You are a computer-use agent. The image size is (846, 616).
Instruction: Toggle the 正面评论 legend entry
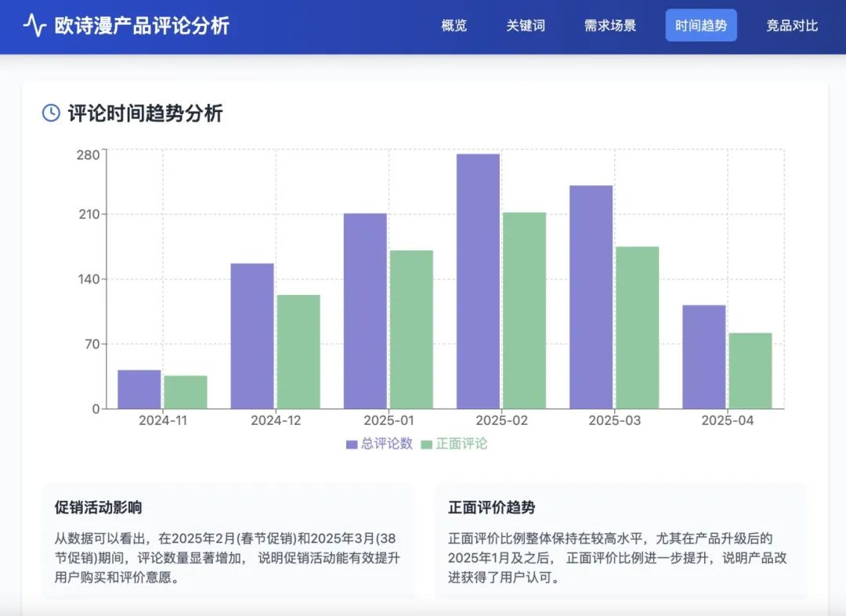pyautogui.click(x=454, y=444)
